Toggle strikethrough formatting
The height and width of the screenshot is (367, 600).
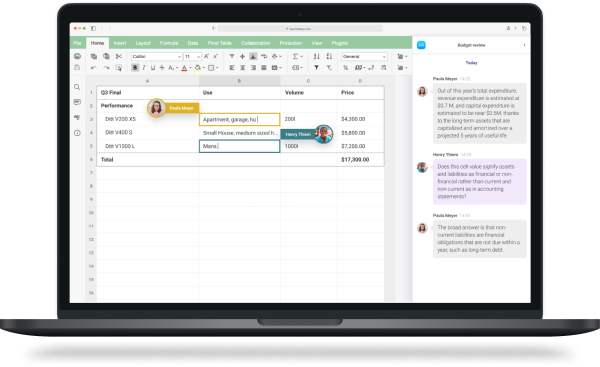click(162, 68)
